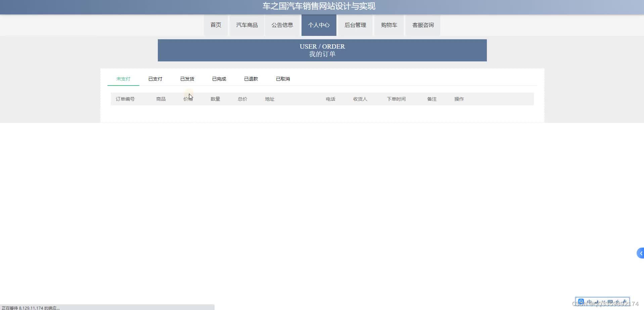The width and height of the screenshot is (644, 310).
Task: Open the 汽车商品 navigation item
Action: [x=247, y=25]
